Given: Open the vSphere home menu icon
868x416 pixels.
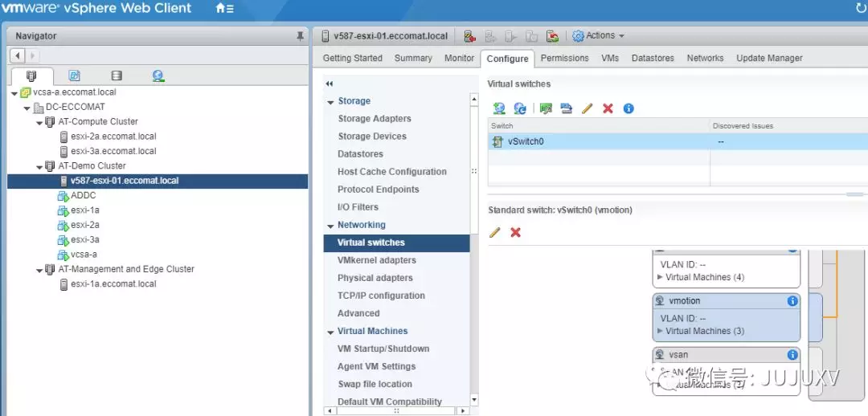Looking at the screenshot, I should pos(224,8).
